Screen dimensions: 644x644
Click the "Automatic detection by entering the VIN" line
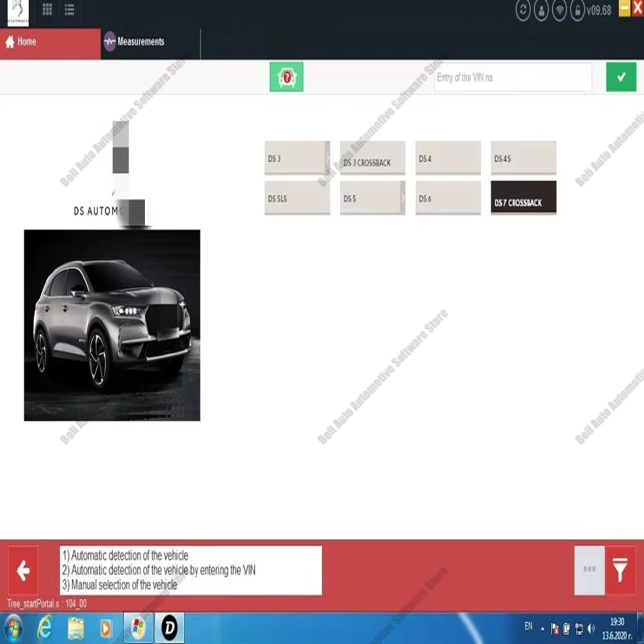tap(159, 570)
